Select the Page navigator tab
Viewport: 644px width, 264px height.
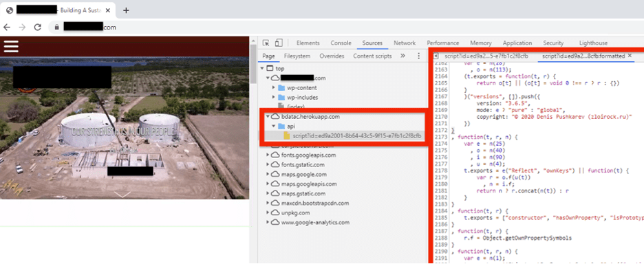tap(268, 56)
